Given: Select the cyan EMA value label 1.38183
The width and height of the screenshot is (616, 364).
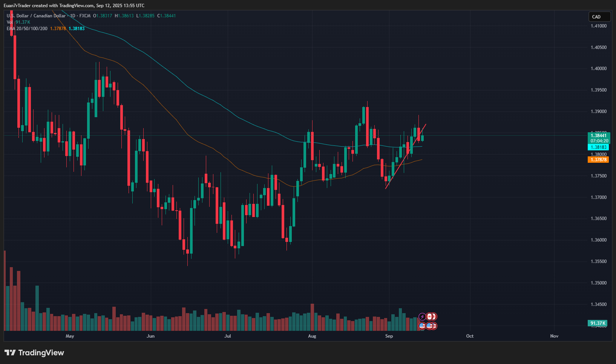Looking at the screenshot, I should 598,147.
